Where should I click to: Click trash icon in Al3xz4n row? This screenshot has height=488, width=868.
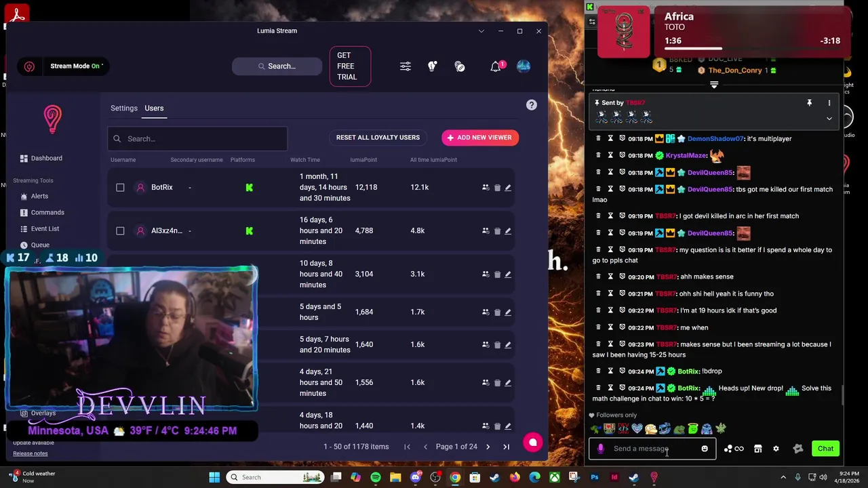point(497,231)
